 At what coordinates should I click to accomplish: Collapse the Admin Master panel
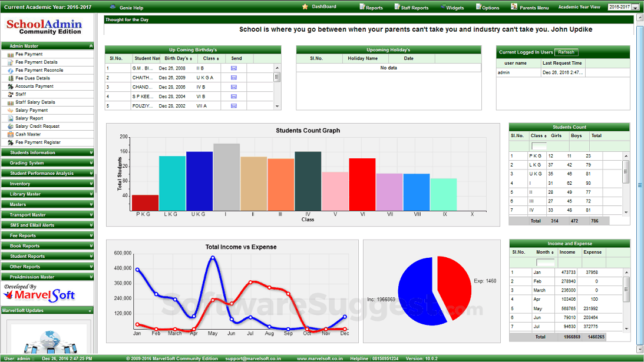click(x=91, y=46)
